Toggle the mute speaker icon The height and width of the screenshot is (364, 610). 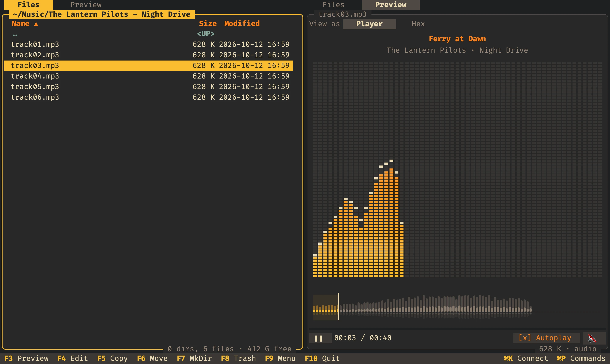(x=594, y=338)
